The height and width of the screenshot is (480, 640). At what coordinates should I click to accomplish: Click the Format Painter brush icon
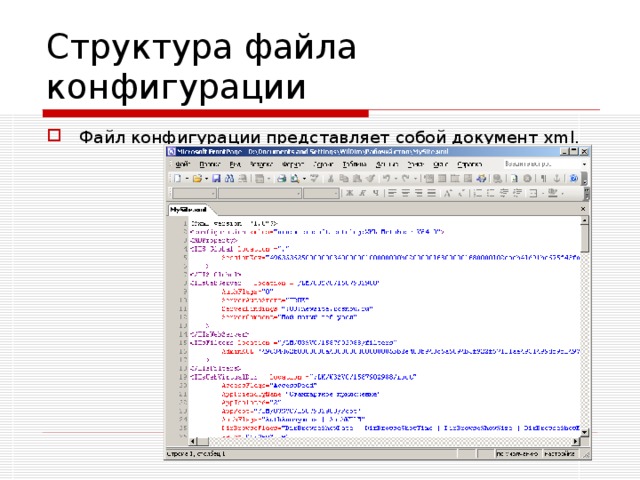[x=370, y=178]
